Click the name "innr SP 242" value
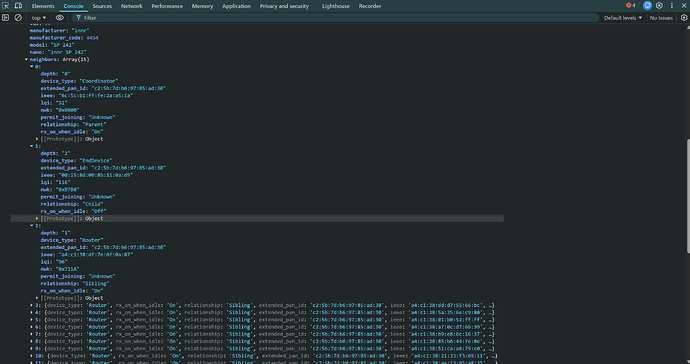 pyautogui.click(x=67, y=52)
